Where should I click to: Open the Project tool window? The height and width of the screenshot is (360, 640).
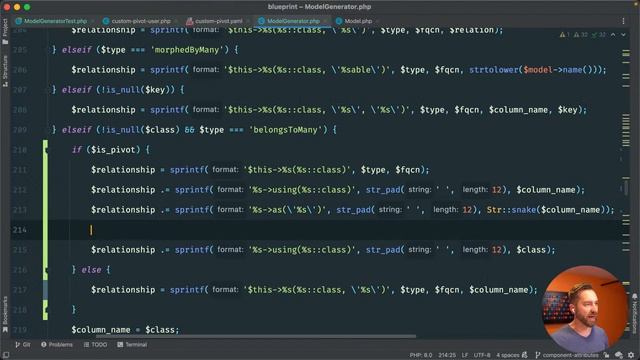(x=5, y=31)
